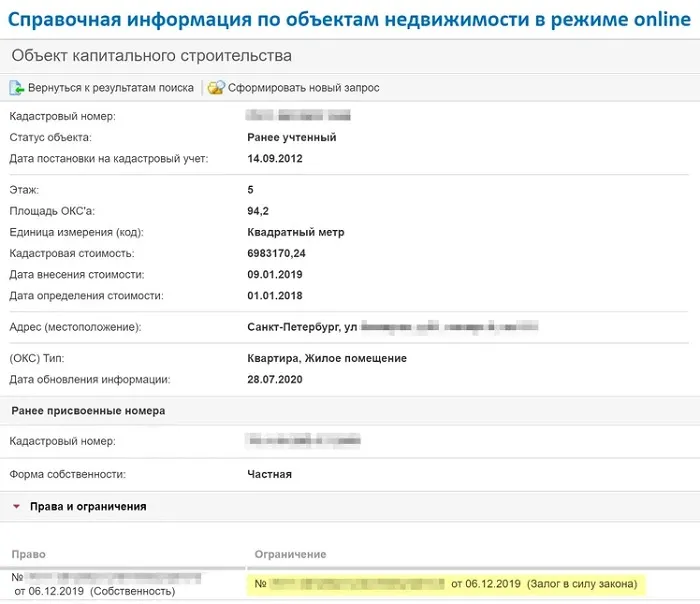The width and height of the screenshot is (700, 604).
Task: Open 'Вернуться к результатам поиска' link
Action: tap(111, 87)
